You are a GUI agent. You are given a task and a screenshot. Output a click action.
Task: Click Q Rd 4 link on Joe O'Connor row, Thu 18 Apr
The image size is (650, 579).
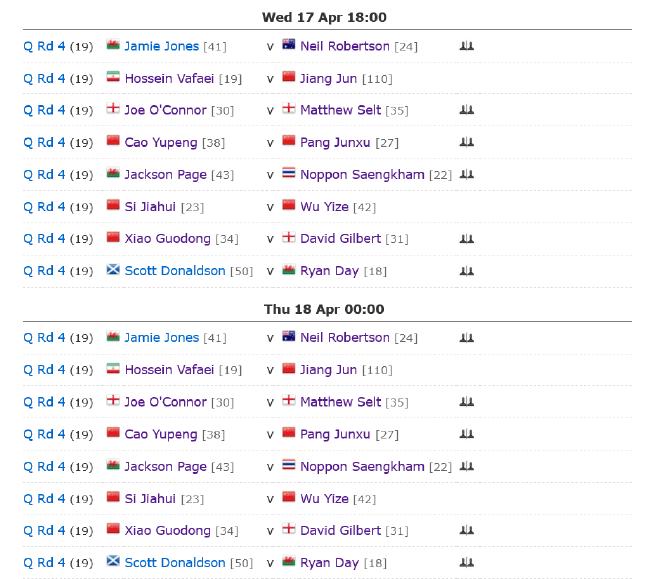click(44, 402)
